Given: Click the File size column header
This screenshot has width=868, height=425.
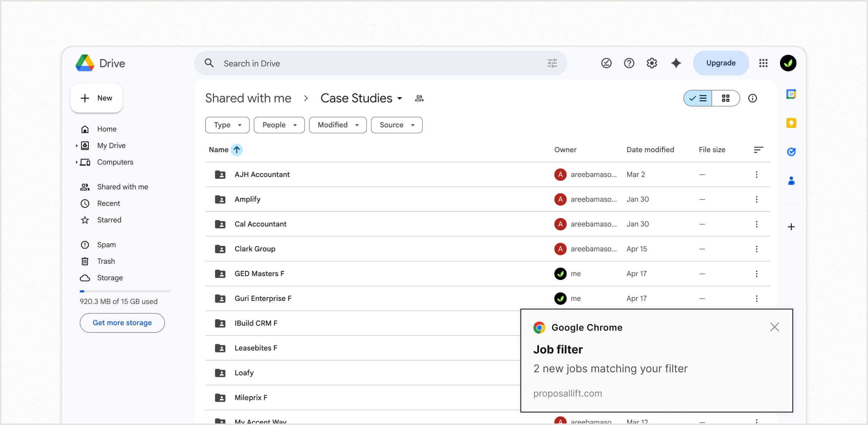Looking at the screenshot, I should point(712,150).
